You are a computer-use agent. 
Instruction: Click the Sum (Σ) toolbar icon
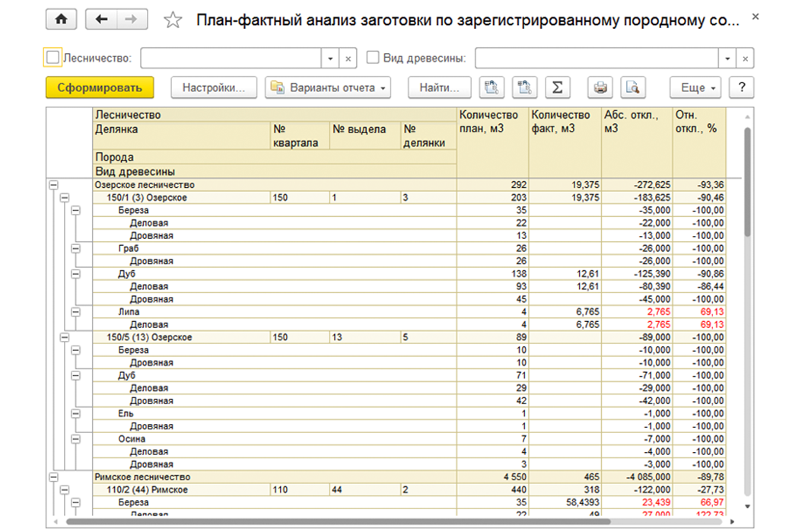point(557,88)
